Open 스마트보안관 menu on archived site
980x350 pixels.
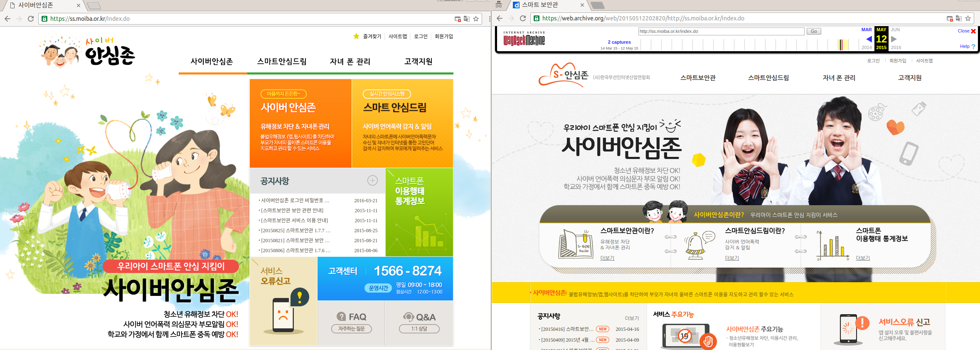tap(698, 78)
